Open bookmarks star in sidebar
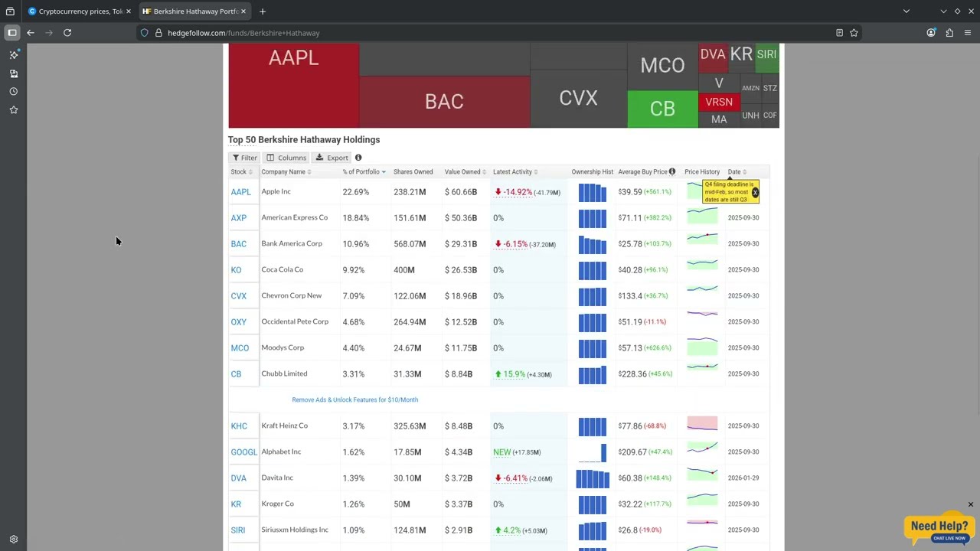 (13, 110)
